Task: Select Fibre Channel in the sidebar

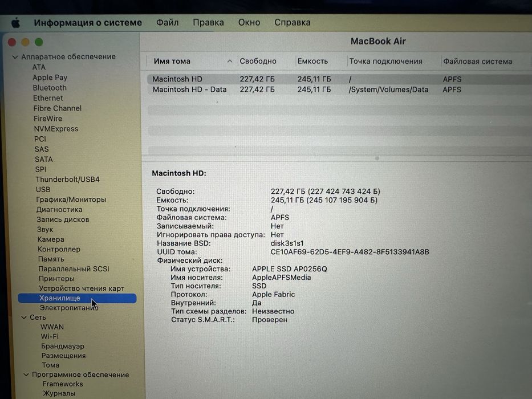Action: tap(58, 108)
